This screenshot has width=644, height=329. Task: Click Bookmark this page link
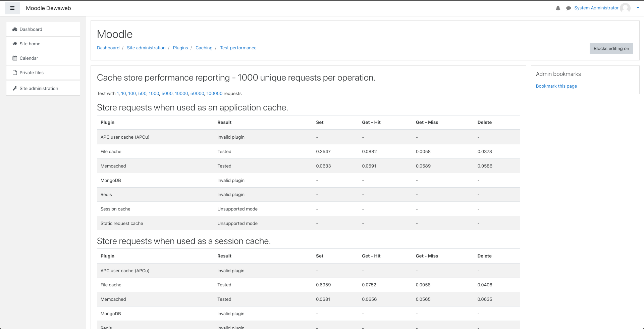(x=556, y=86)
